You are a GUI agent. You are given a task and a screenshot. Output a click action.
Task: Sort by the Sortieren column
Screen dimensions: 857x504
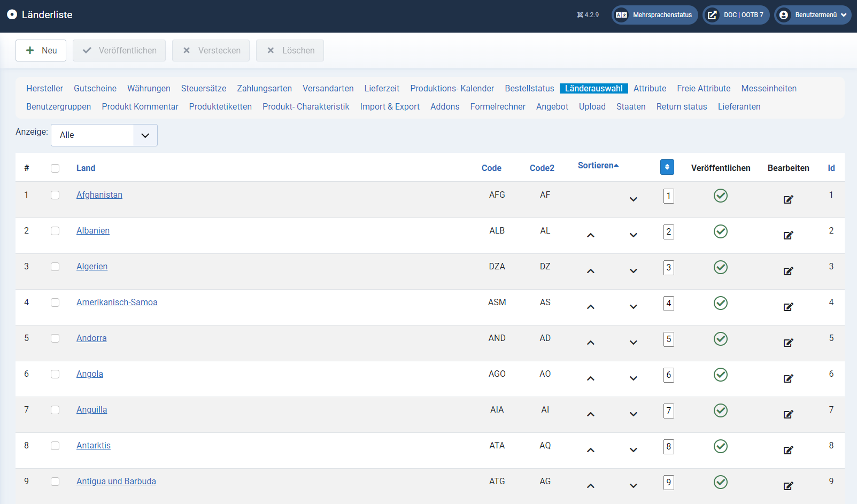598,166
